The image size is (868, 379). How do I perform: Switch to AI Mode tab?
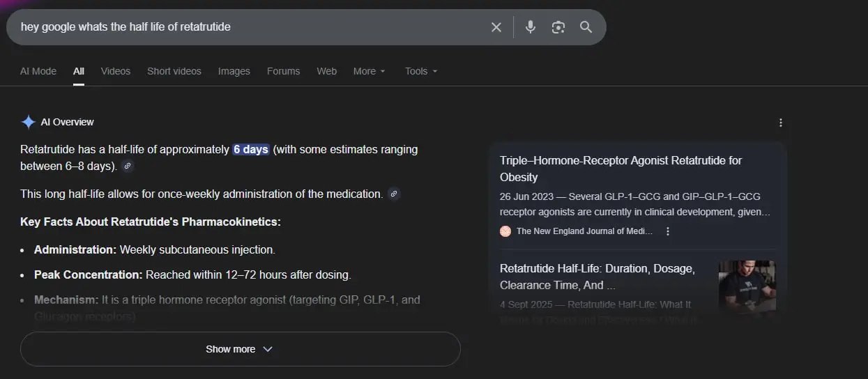click(38, 71)
